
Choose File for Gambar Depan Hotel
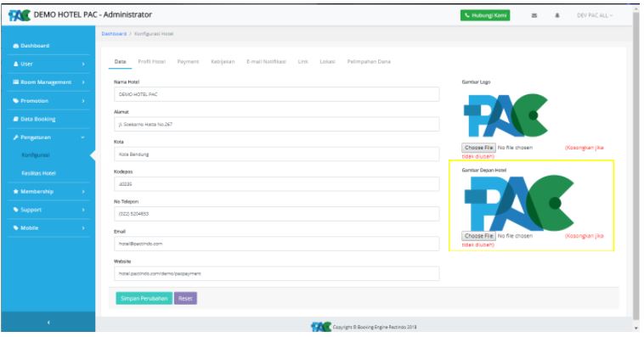point(478,236)
